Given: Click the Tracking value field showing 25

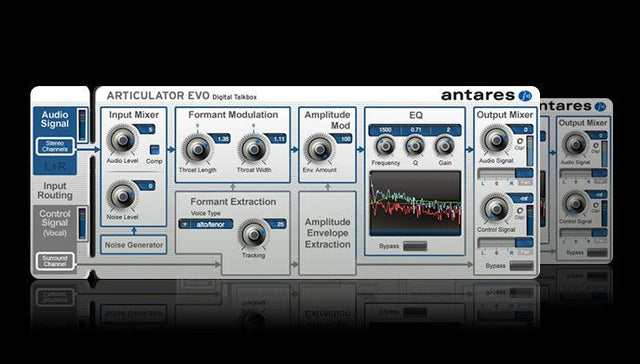Looking at the screenshot, I should [277, 224].
